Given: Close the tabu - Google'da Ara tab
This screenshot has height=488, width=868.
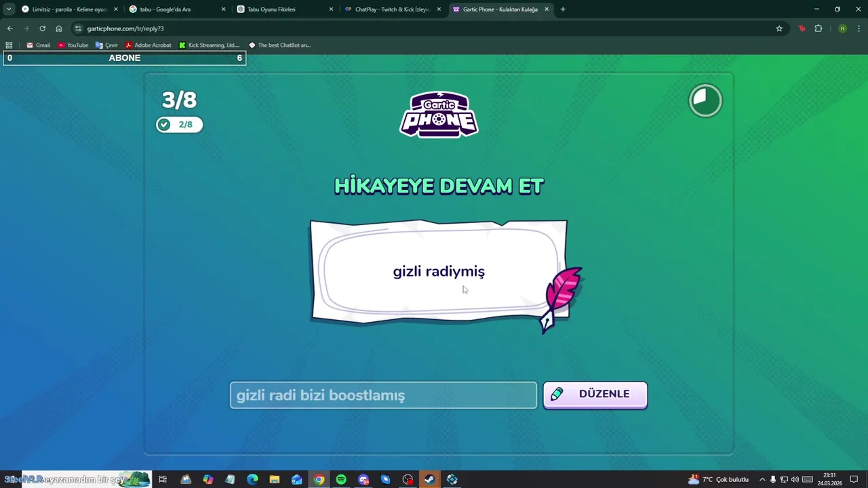Looking at the screenshot, I should (223, 9).
